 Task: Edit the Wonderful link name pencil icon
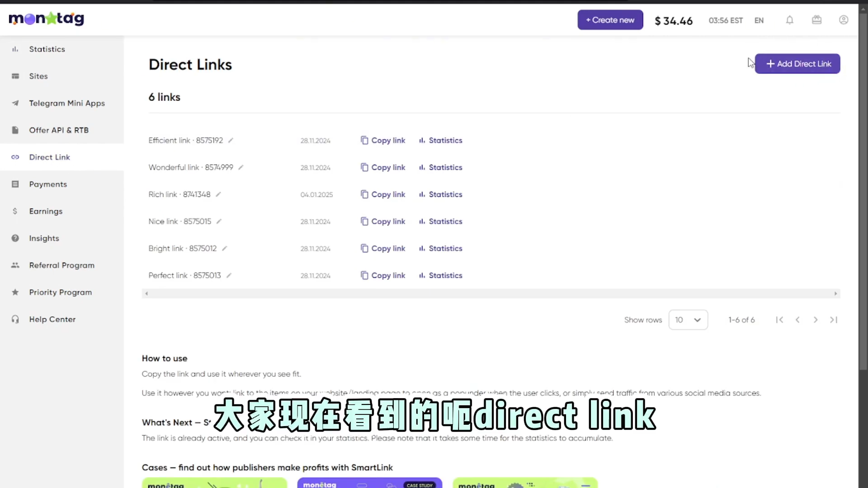pyautogui.click(x=241, y=167)
